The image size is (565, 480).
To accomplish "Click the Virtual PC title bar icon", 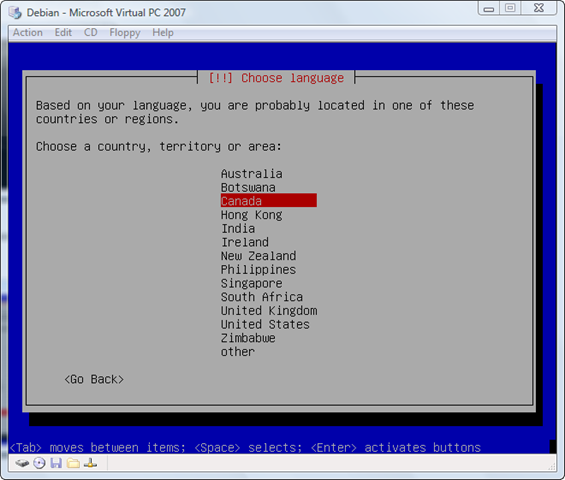I will 15,13.
